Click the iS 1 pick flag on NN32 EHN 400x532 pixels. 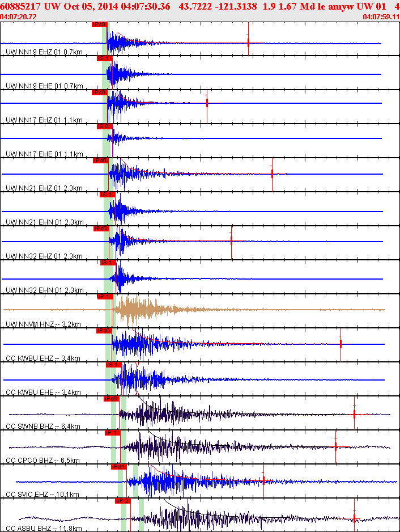click(108, 262)
